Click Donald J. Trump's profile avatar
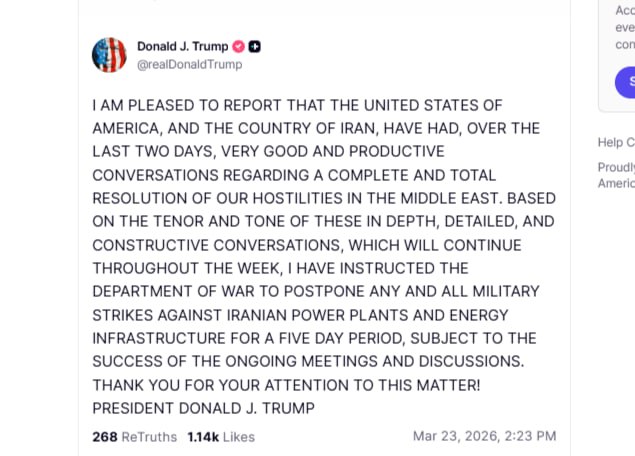This screenshot has width=635, height=456. (109, 55)
